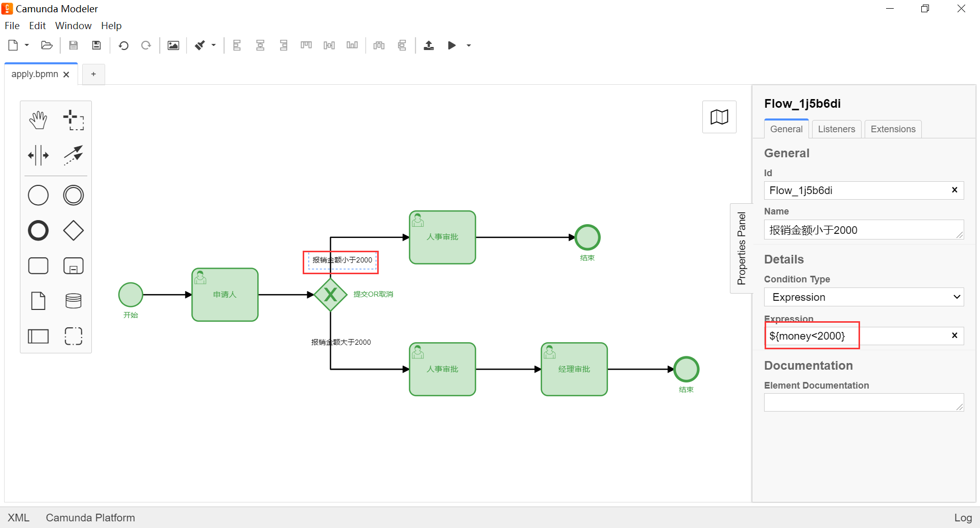Open the Help menu
This screenshot has height=528, width=980.
111,26
